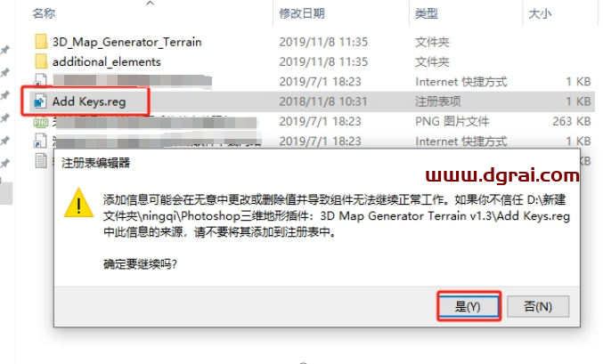Click the 否(N) button to cancel
The width and height of the screenshot is (603, 364).
coord(538,306)
